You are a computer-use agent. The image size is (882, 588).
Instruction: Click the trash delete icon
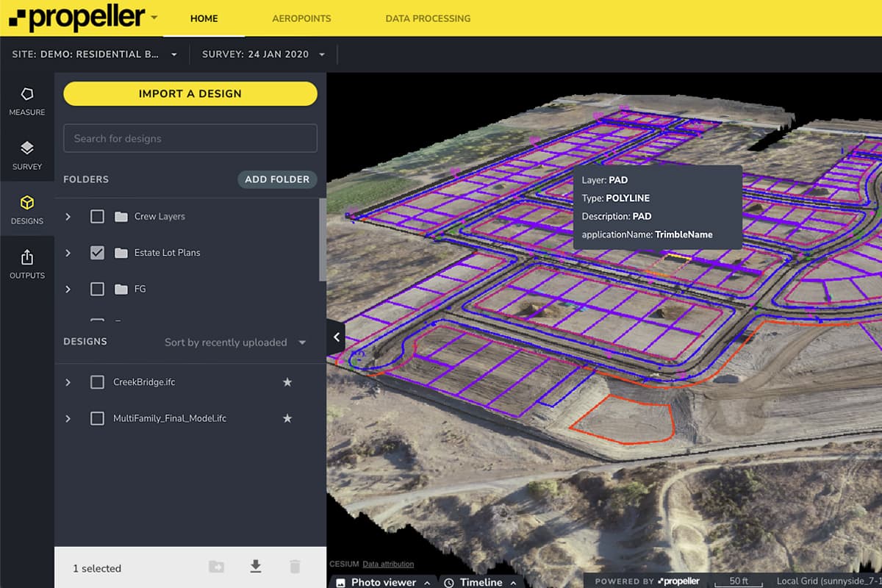point(295,566)
